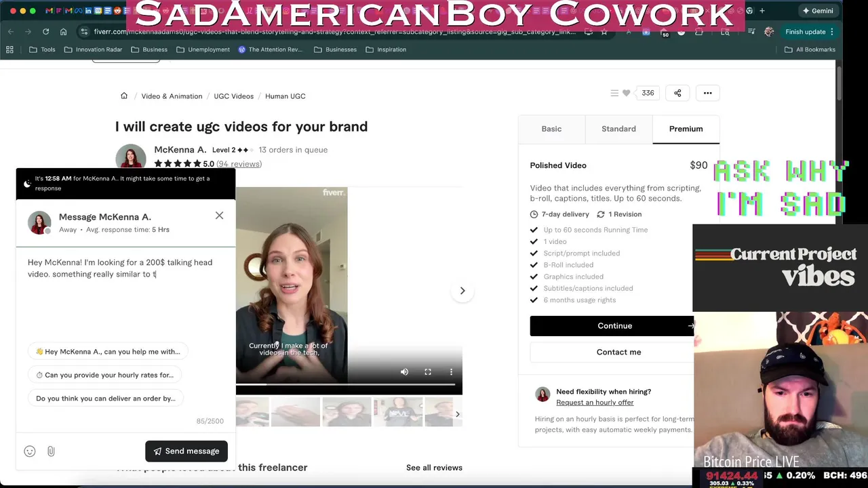Viewport: 868px width, 488px height.
Task: Switch to the Basic package tab
Action: pos(551,129)
